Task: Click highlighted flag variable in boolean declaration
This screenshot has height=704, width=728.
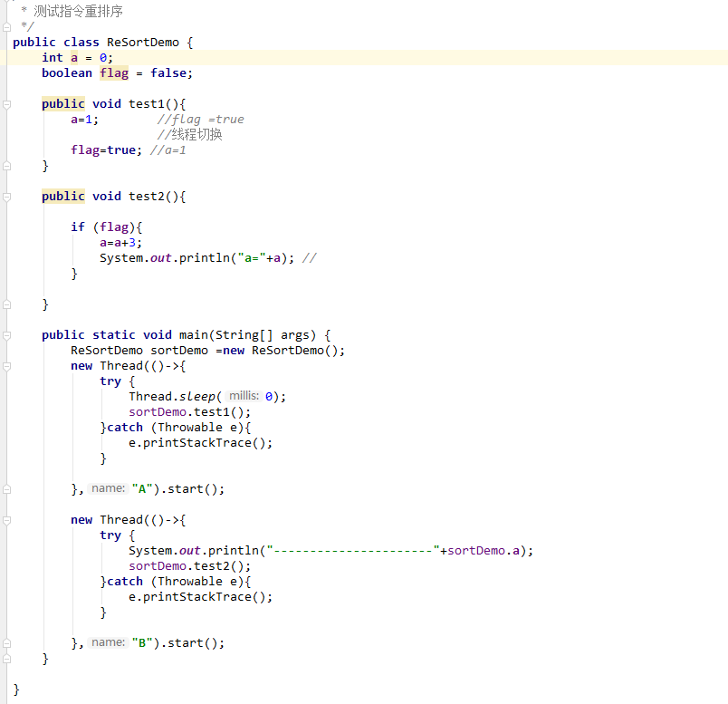Action: [x=114, y=73]
